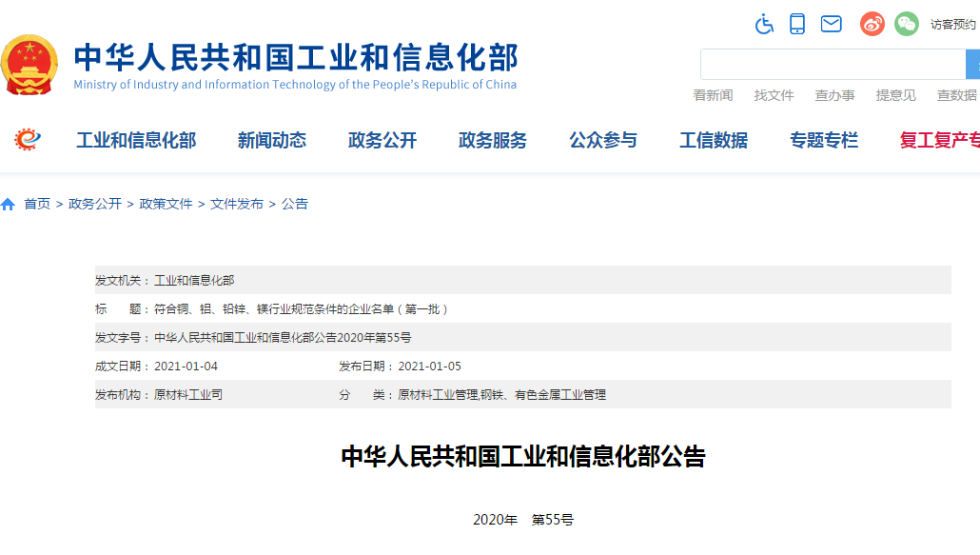Image resolution: width=980 pixels, height=555 pixels.
Task: Open the mobile phone version icon
Action: (x=797, y=24)
